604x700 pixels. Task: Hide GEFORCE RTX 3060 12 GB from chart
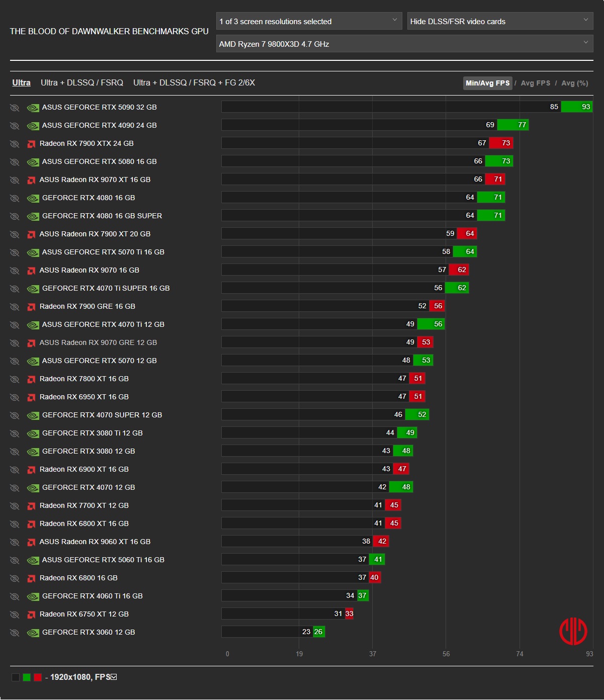[x=15, y=633]
